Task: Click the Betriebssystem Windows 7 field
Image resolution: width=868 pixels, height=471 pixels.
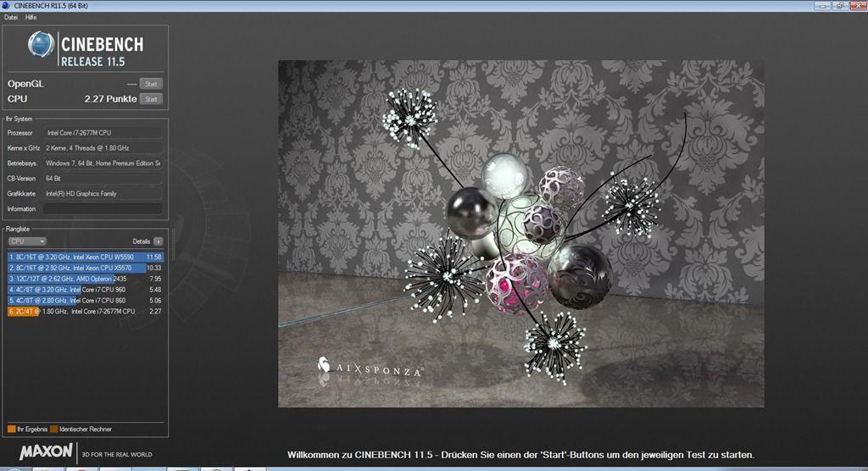Action: tap(103, 163)
